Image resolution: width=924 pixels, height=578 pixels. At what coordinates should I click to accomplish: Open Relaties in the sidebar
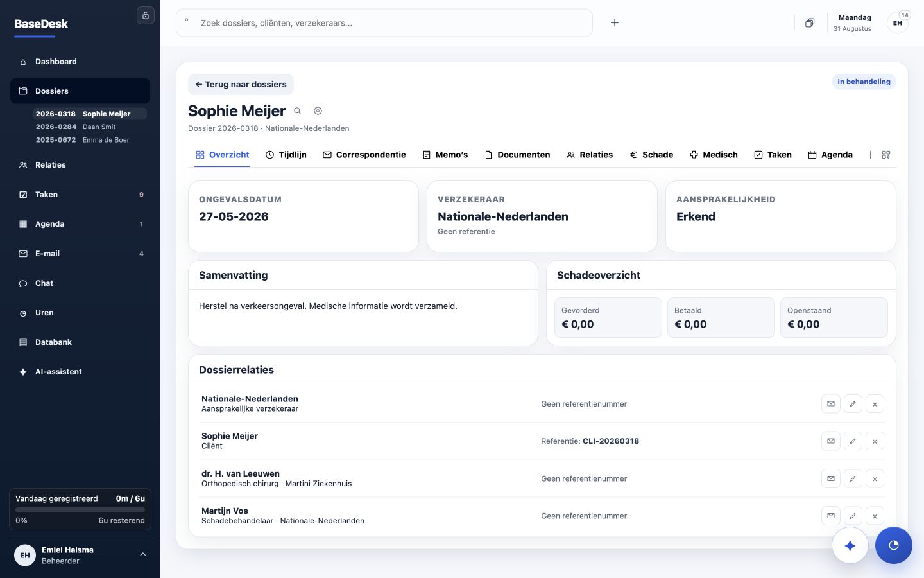[x=80, y=165]
